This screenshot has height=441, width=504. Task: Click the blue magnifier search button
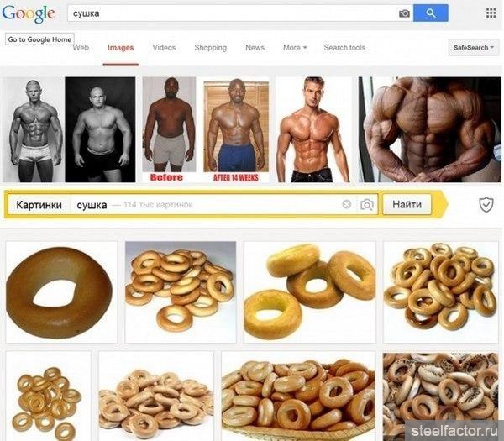pos(430,13)
